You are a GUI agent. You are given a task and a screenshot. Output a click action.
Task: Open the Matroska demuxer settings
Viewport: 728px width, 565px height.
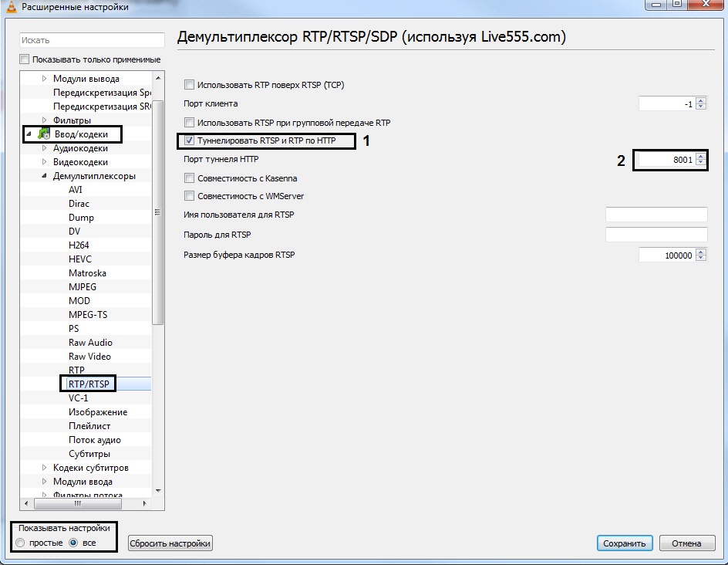click(87, 273)
